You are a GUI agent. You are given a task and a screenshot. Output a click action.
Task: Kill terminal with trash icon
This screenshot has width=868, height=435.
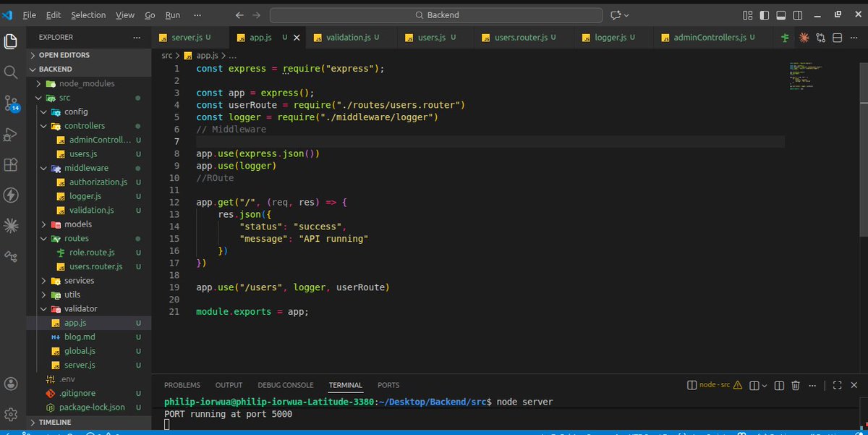[796, 385]
